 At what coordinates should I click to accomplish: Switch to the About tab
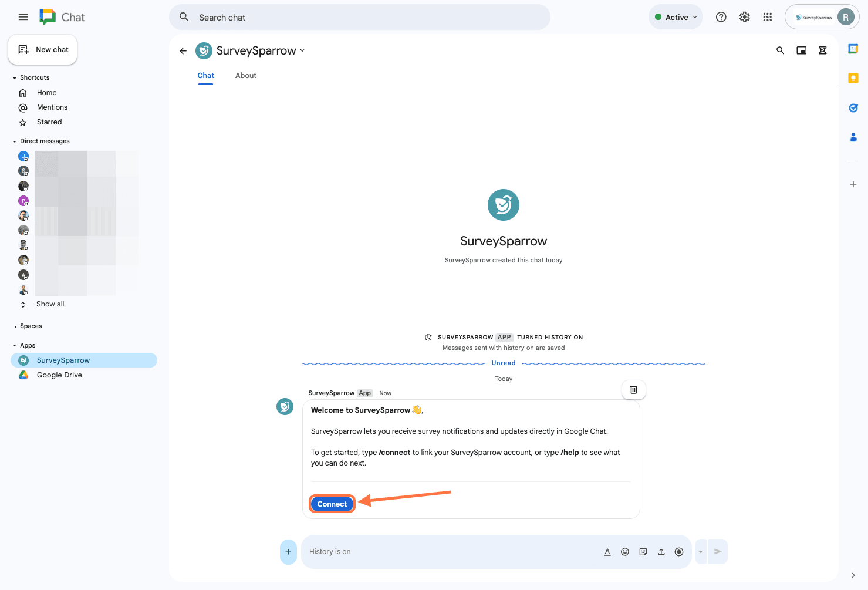(x=246, y=76)
